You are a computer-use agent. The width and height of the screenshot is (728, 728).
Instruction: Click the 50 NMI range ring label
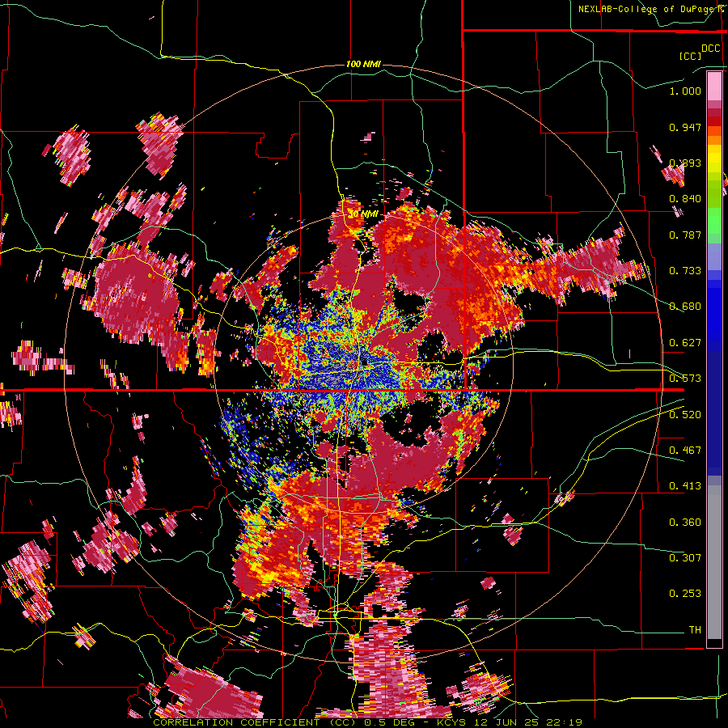(x=363, y=214)
